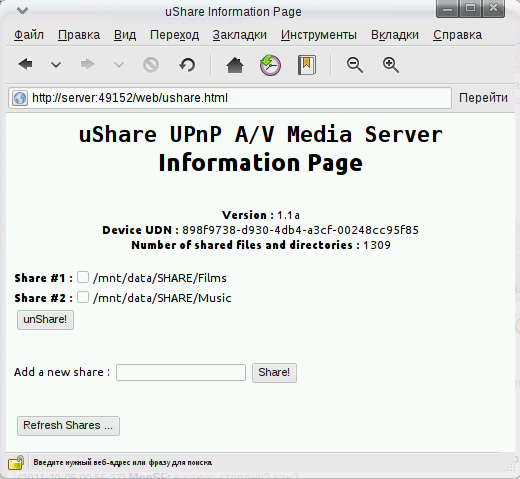
Task: Open the Файл menu
Action: pos(29,35)
